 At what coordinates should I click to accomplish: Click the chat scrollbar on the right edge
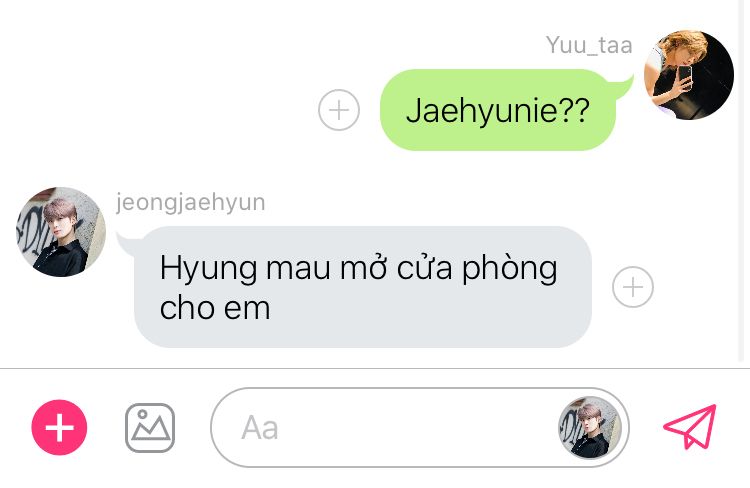pyautogui.click(x=741, y=182)
